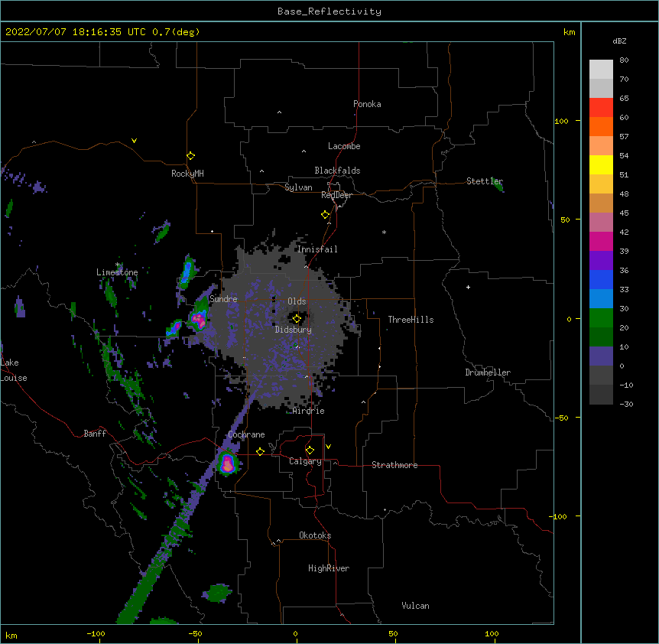Click the radar site diamond between Olds and Didsbury
This screenshot has height=644, width=659.
pos(297,319)
